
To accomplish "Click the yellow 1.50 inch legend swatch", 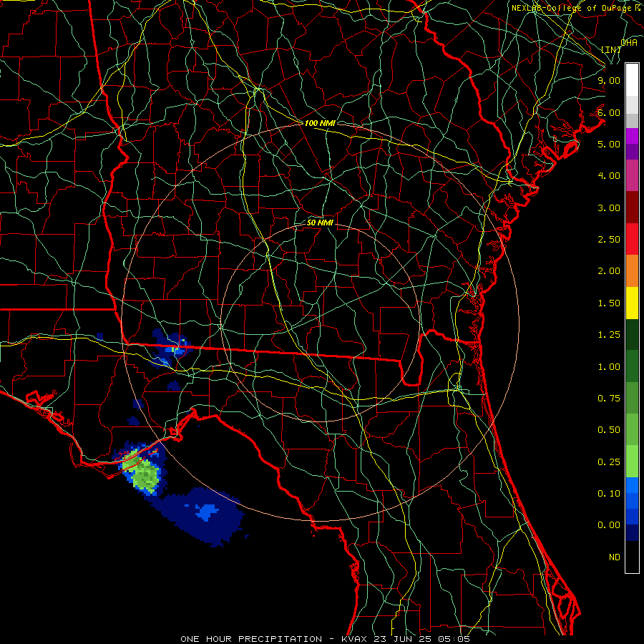I will tap(632, 303).
